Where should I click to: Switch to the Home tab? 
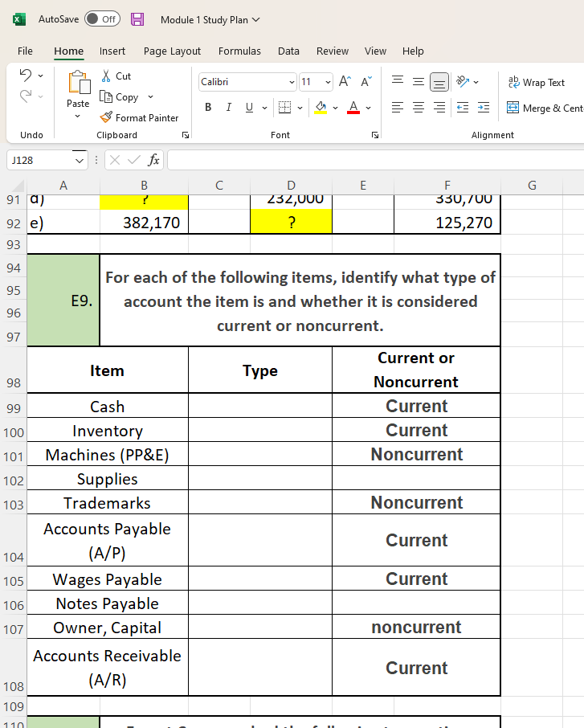pos(69,51)
